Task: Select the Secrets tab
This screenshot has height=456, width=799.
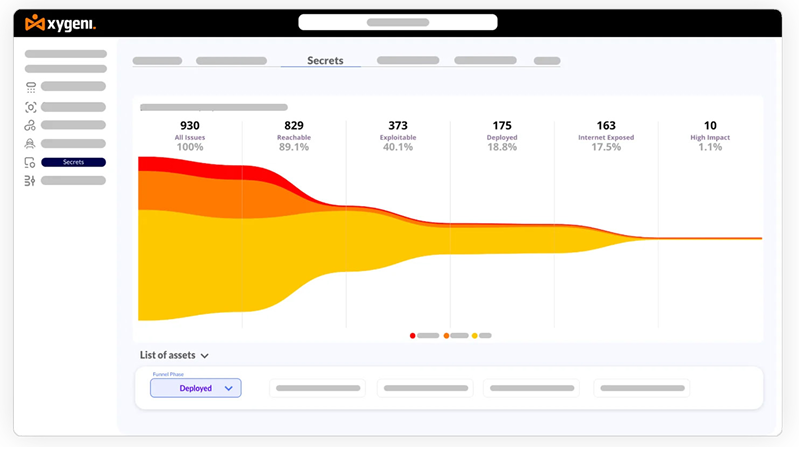Action: [x=325, y=61]
